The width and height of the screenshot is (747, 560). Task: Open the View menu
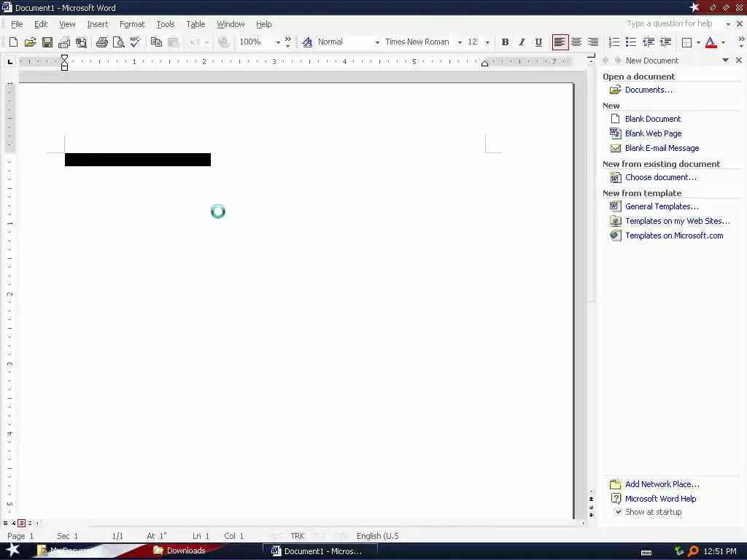(67, 24)
